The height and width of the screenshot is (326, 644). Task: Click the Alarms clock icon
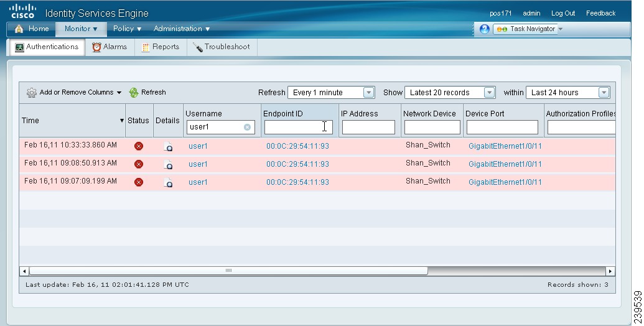[x=96, y=47]
